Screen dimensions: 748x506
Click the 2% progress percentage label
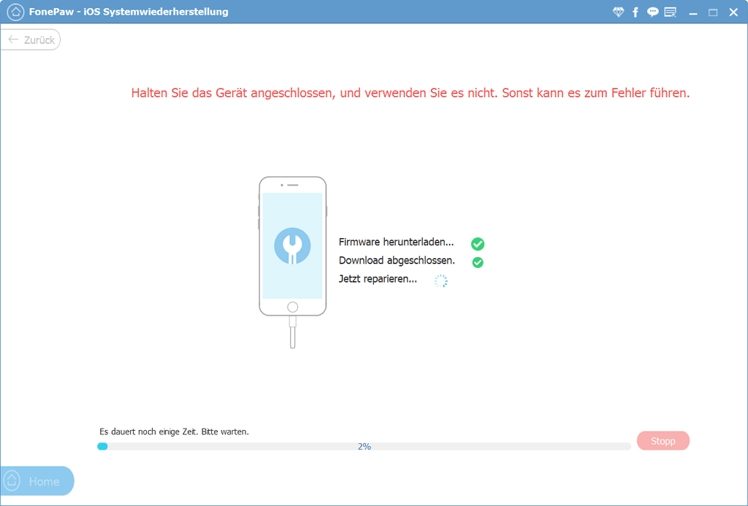(364, 446)
